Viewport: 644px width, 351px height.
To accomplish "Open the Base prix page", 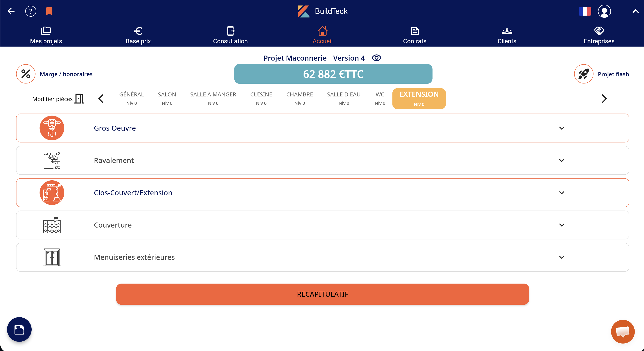I will (x=138, y=35).
